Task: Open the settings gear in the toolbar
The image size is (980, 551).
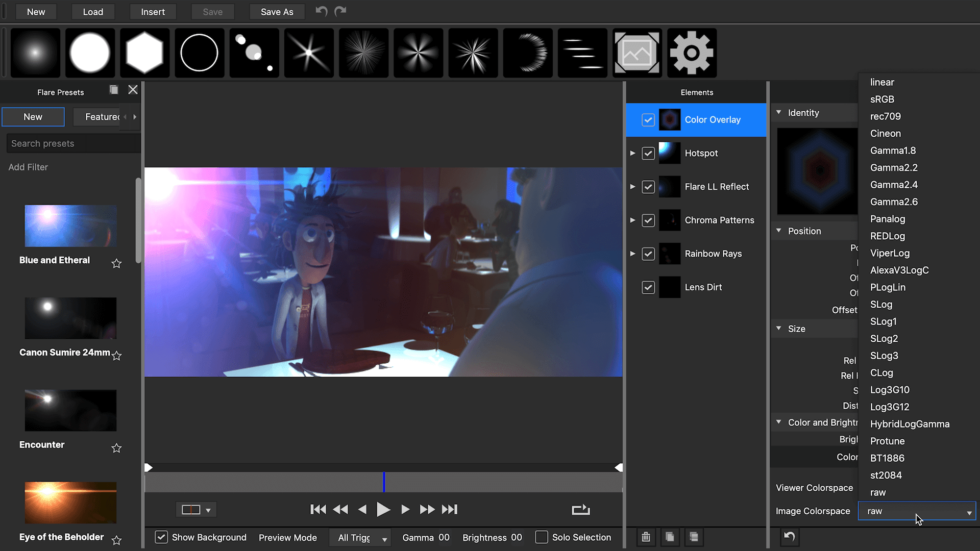Action: tap(692, 53)
